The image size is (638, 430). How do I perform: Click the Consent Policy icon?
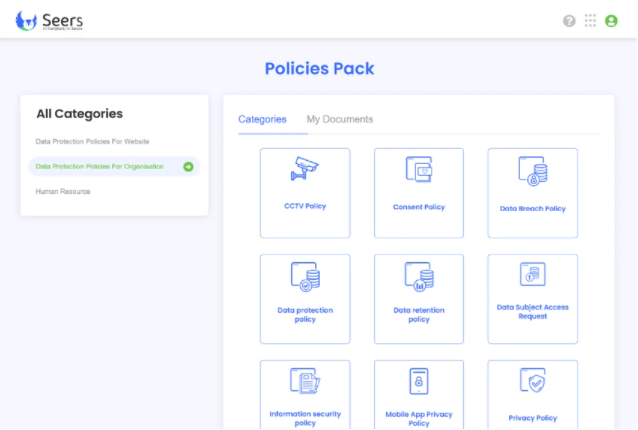click(419, 169)
